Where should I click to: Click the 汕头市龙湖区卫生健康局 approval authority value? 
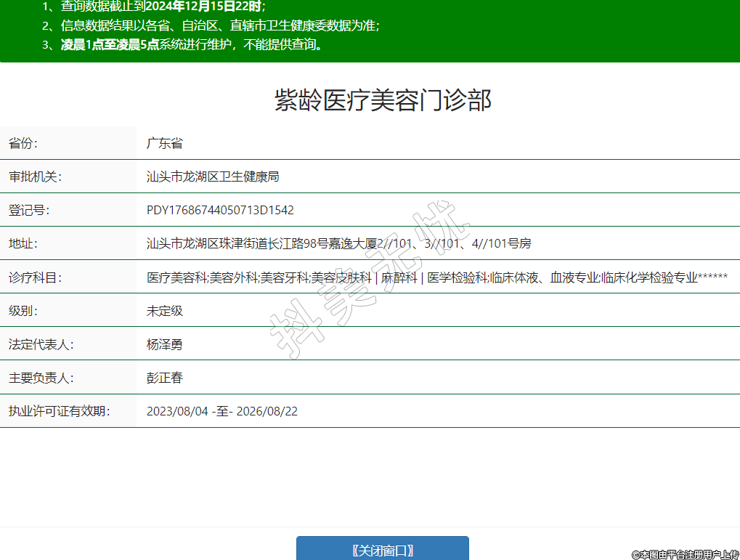213,176
